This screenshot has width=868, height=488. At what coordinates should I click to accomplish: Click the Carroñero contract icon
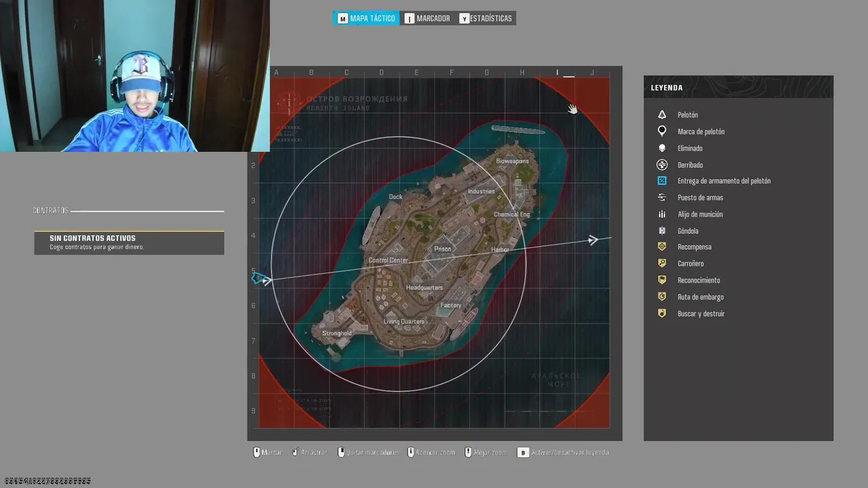pos(662,264)
